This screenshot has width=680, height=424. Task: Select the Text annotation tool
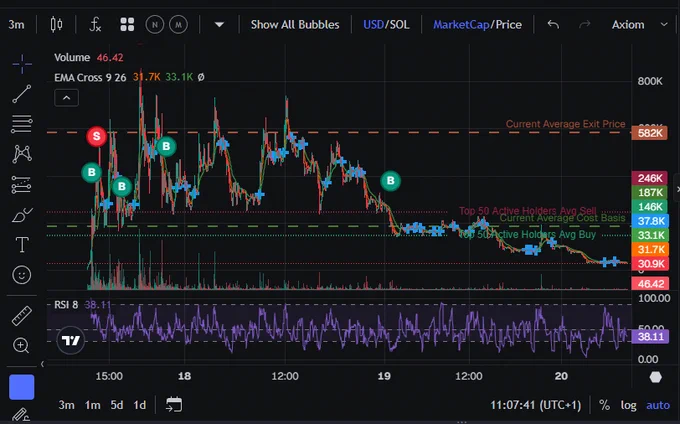[x=22, y=245]
